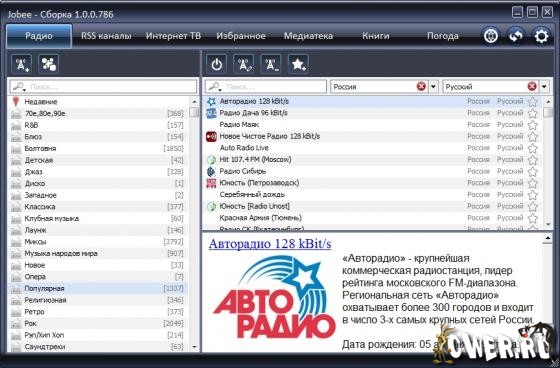Open search options magnifier in station search

tap(215, 86)
